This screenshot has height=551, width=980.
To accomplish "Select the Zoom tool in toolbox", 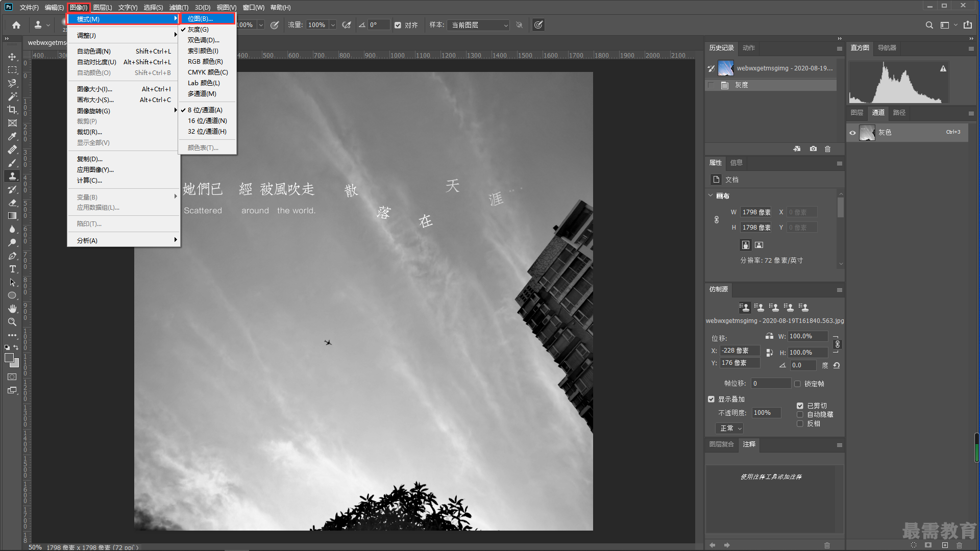I will click(12, 322).
